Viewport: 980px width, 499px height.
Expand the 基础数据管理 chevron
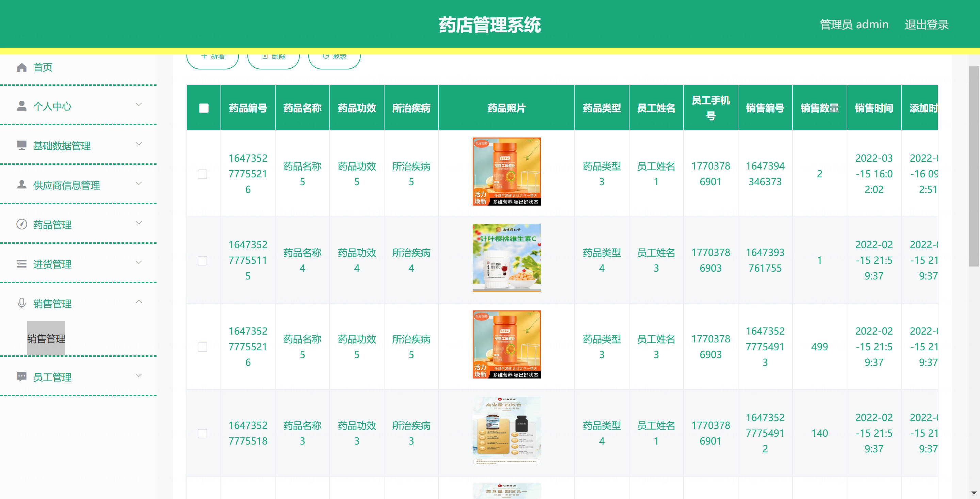click(x=139, y=144)
